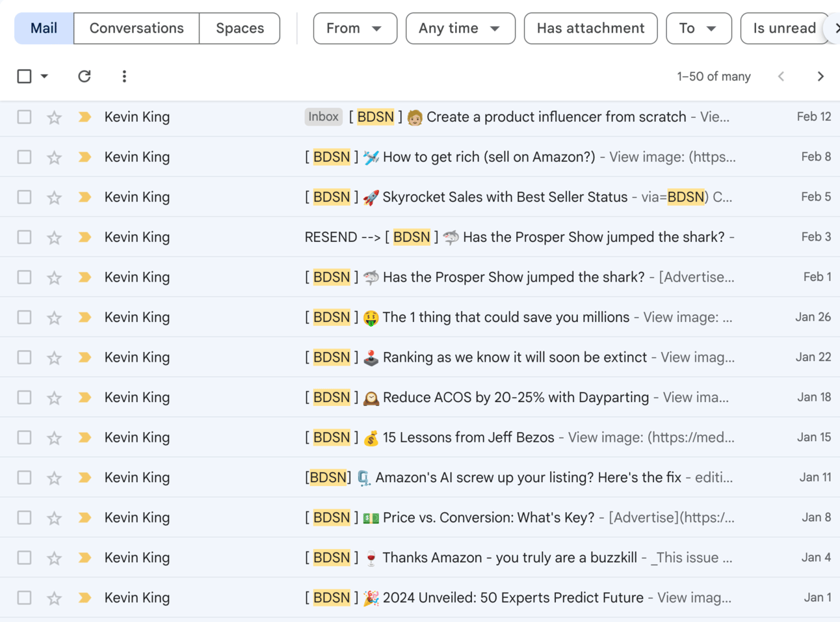Image resolution: width=840 pixels, height=622 pixels.
Task: Open the From filter dropdown
Action: pyautogui.click(x=355, y=29)
